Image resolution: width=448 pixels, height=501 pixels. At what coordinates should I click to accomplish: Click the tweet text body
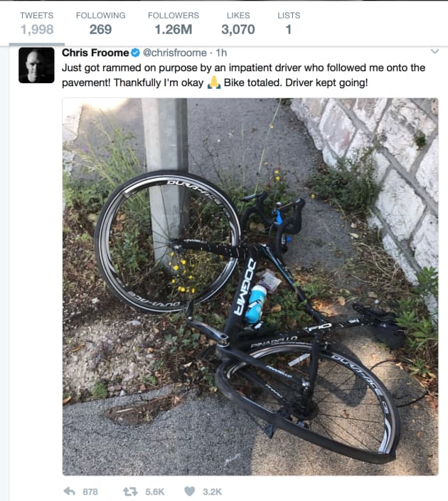tap(243, 75)
